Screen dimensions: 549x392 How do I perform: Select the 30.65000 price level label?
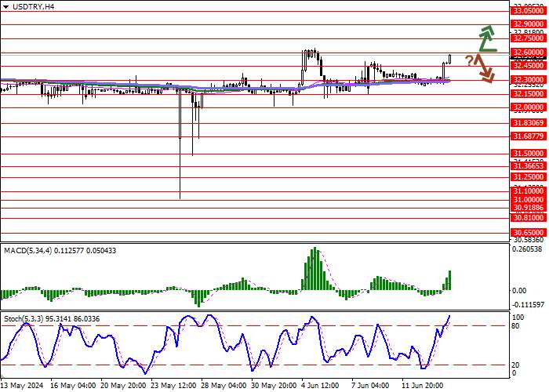tap(529, 232)
